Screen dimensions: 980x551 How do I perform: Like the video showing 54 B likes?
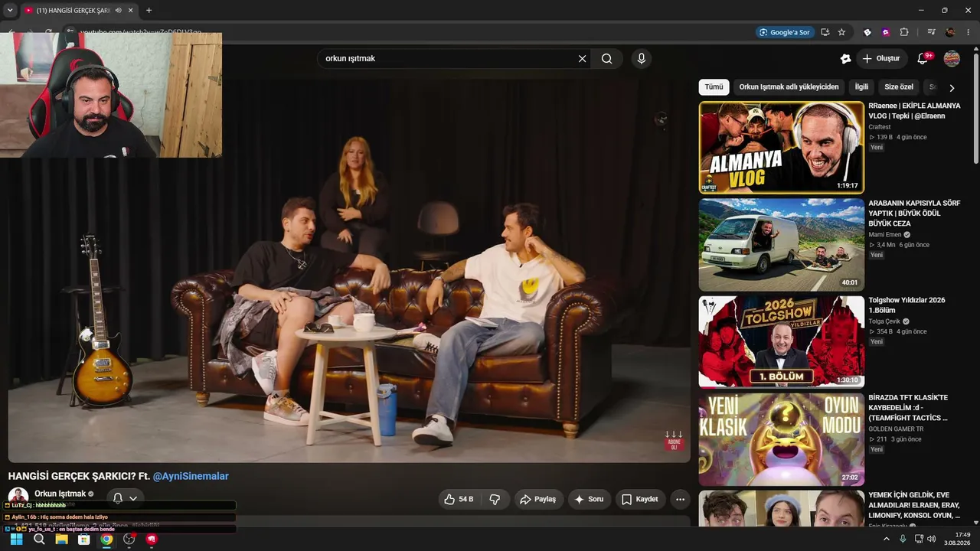pyautogui.click(x=459, y=499)
